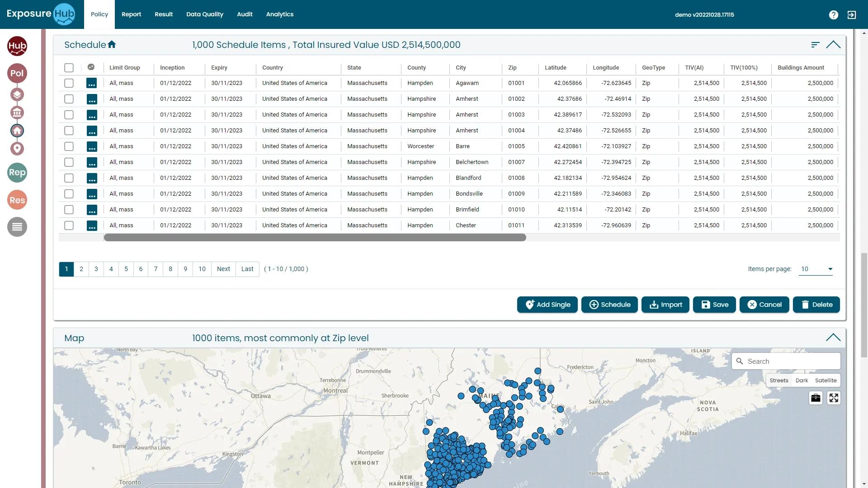Open the schedule filter lines icon

[815, 45]
